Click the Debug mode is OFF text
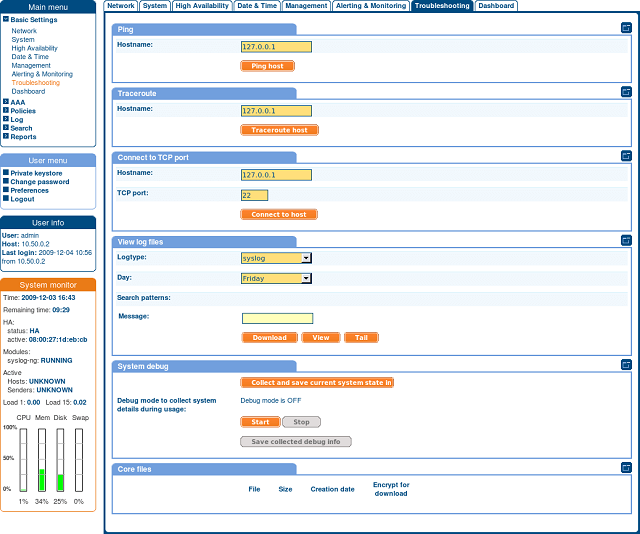Screen dimensions: 640x534 pyautogui.click(x=271, y=400)
